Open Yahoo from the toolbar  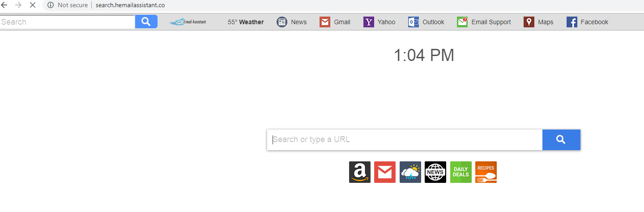click(380, 22)
